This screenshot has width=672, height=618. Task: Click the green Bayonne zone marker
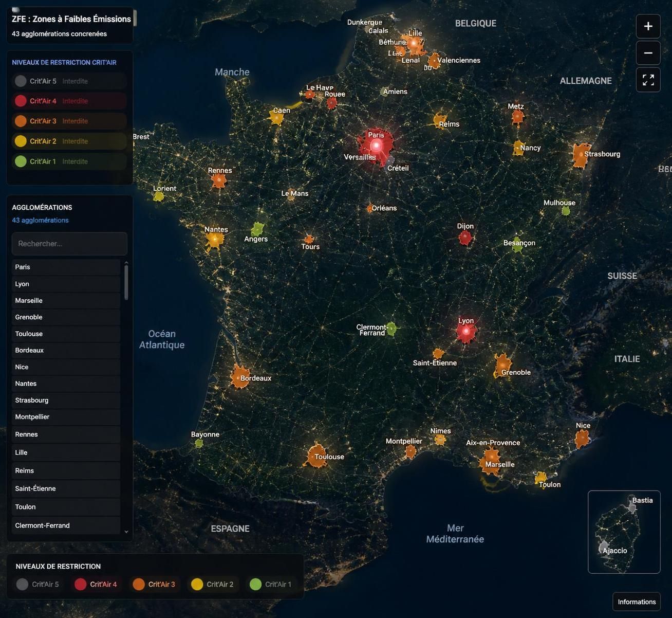tap(199, 443)
